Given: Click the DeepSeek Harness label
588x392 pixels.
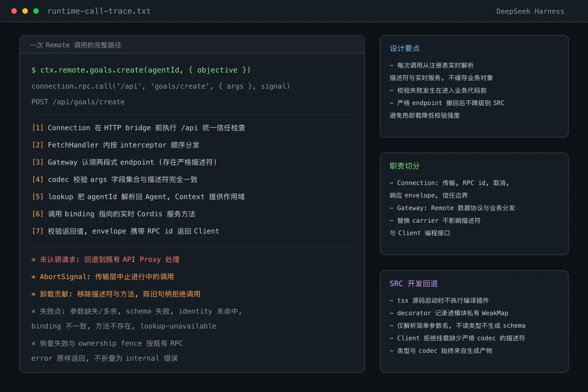Looking at the screenshot, I should pos(530,11).
